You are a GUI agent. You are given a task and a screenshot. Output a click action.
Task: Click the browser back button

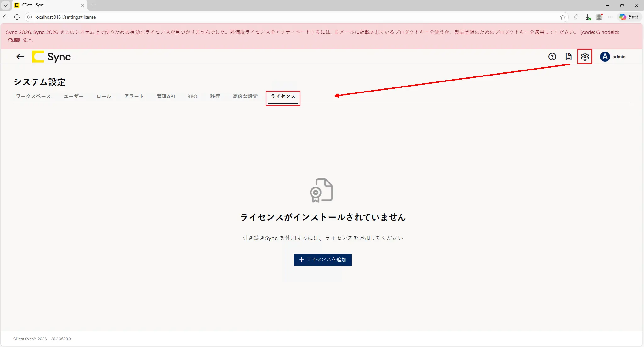(6, 17)
